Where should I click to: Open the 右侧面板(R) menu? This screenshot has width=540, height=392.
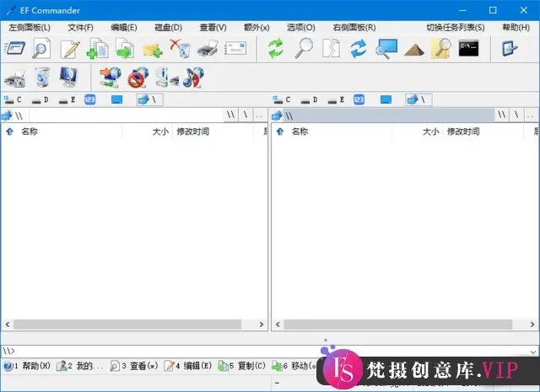(x=354, y=28)
